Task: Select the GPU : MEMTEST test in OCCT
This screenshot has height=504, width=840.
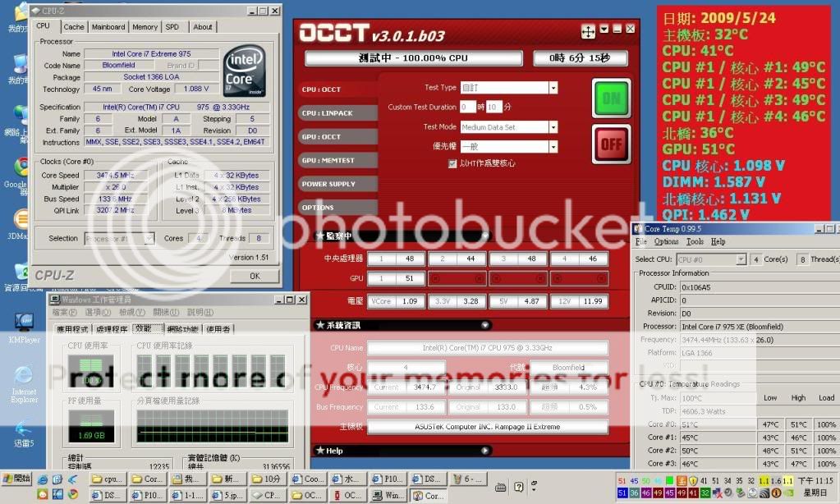Action: [x=338, y=160]
